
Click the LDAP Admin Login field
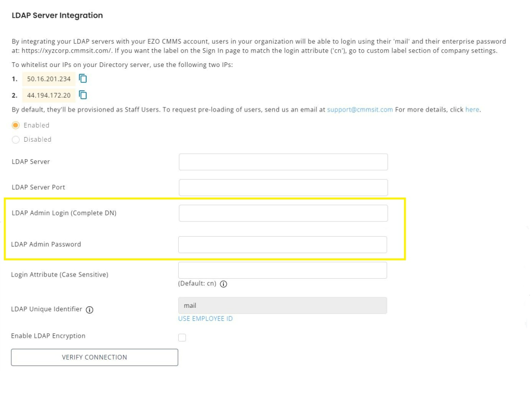[283, 213]
